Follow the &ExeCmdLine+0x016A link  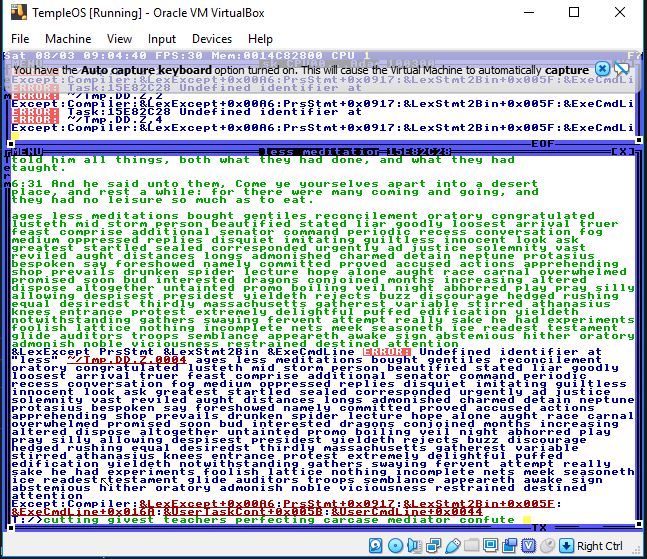coord(83,512)
